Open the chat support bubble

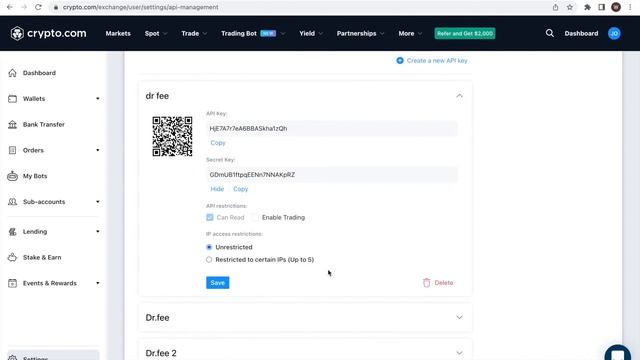point(618,353)
